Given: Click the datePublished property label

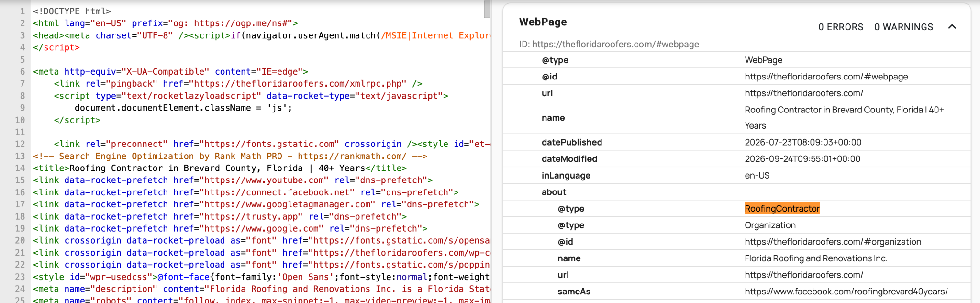Looking at the screenshot, I should point(572,142).
